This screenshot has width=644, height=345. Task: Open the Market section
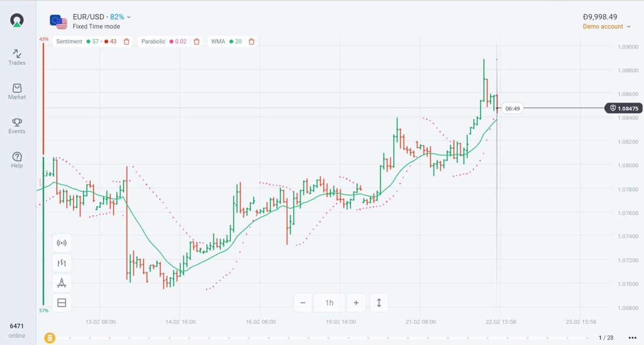click(17, 91)
